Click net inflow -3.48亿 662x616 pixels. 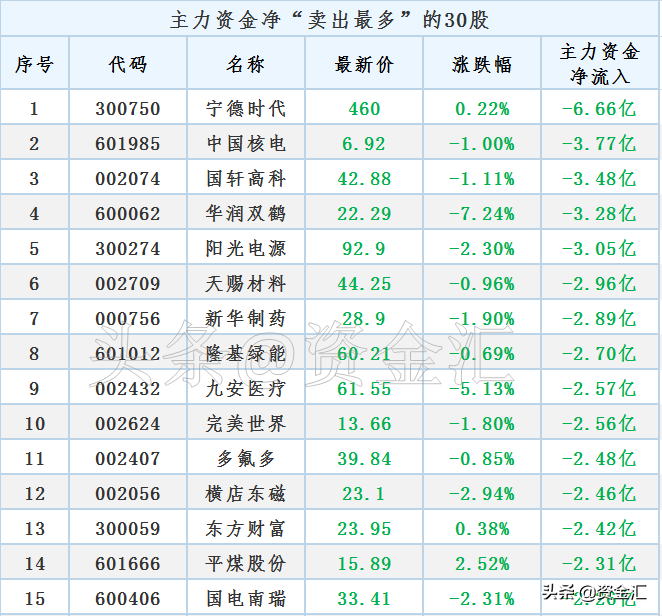(599, 179)
